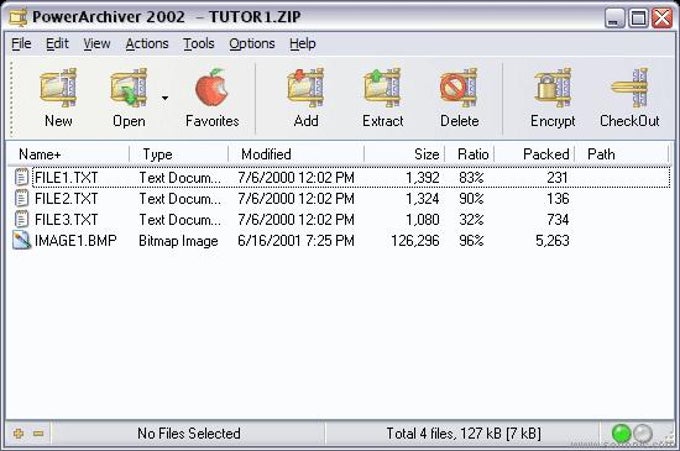Viewport: 680px width, 451px height.
Task: Select the FILE1.TXT document icon
Action: point(21,177)
